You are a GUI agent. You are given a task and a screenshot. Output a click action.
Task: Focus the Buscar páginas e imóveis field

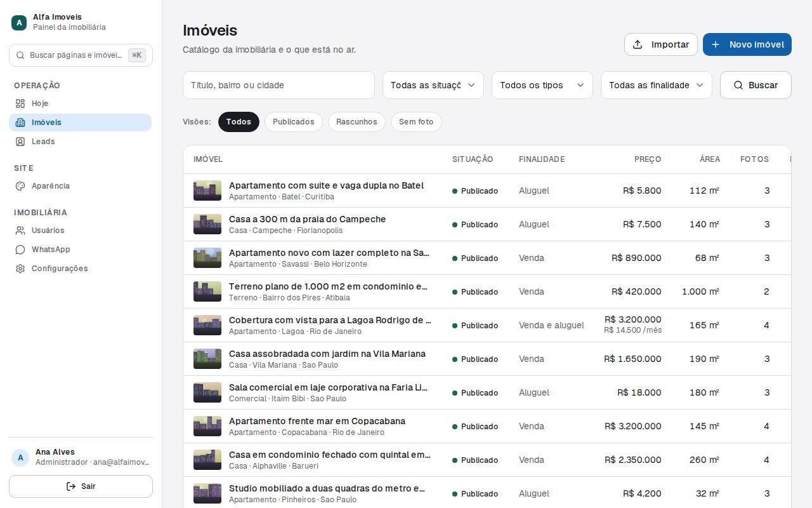click(x=81, y=55)
